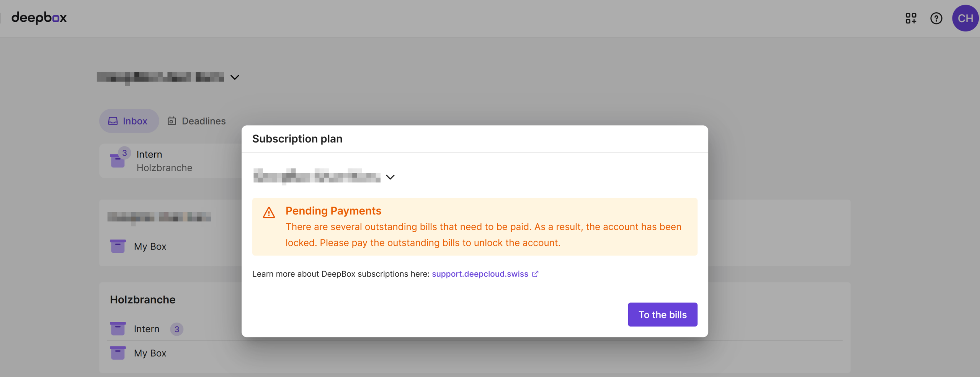Click the bottom My Box archive icon

118,353
